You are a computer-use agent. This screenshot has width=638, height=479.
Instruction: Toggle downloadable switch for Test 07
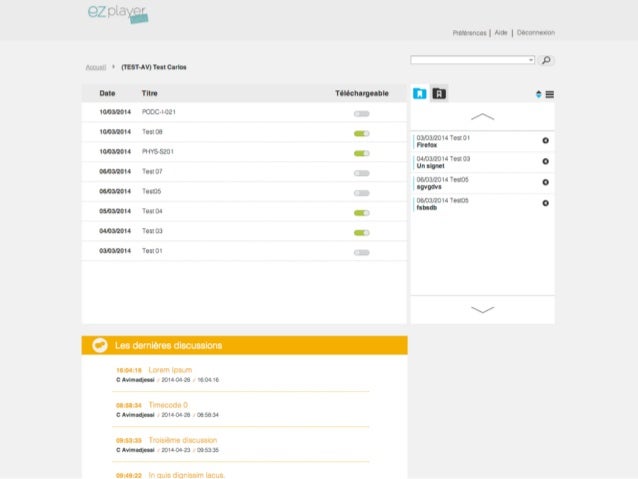(361, 173)
